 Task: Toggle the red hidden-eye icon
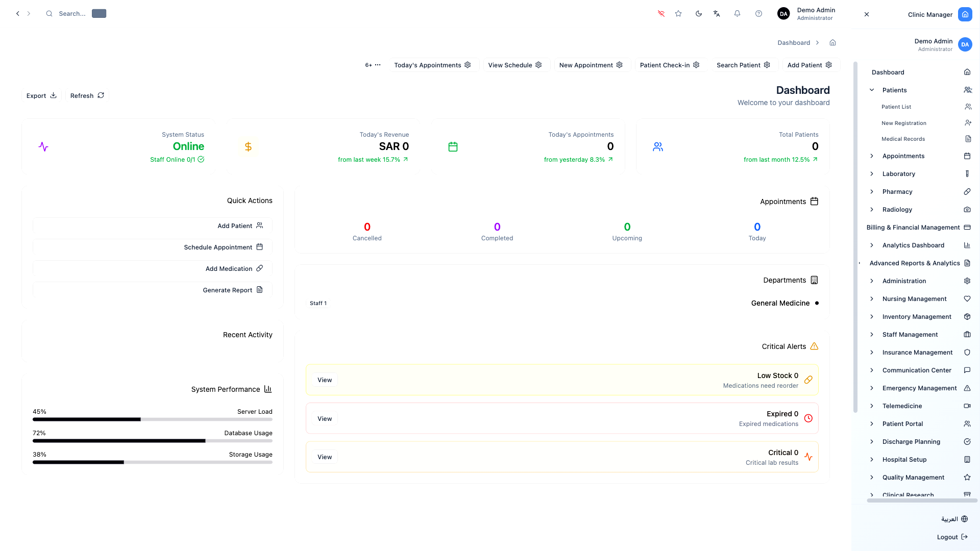(661, 14)
